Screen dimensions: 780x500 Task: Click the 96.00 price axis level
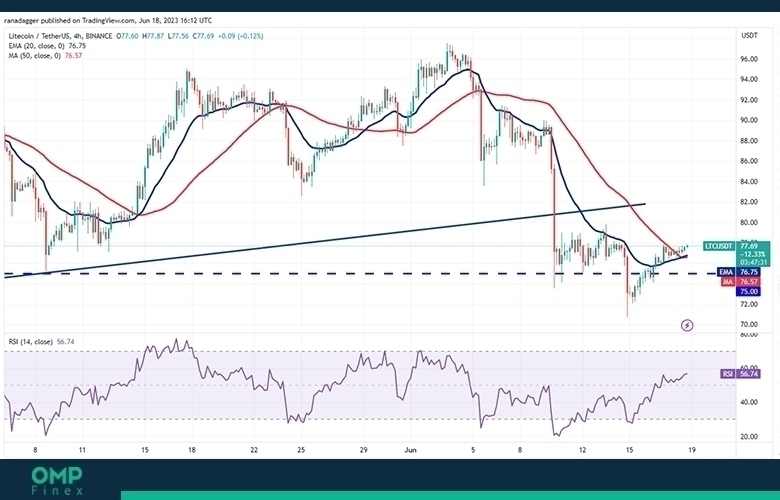coord(749,59)
